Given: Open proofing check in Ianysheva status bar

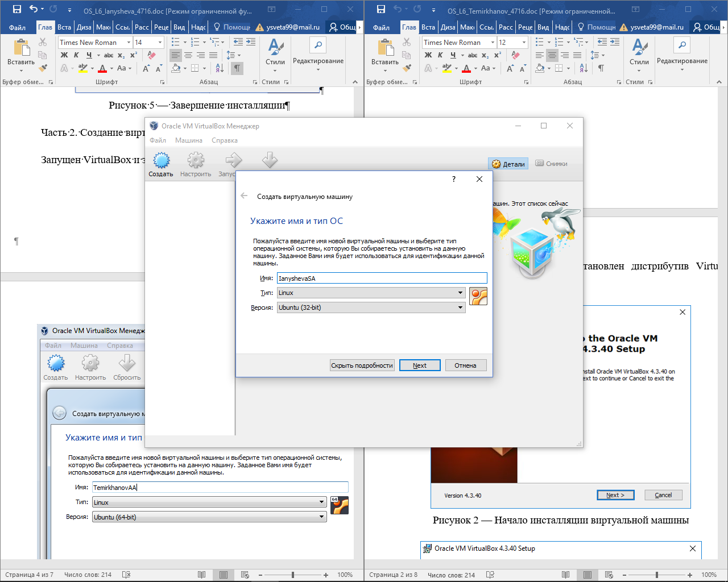Looking at the screenshot, I should click(x=126, y=575).
